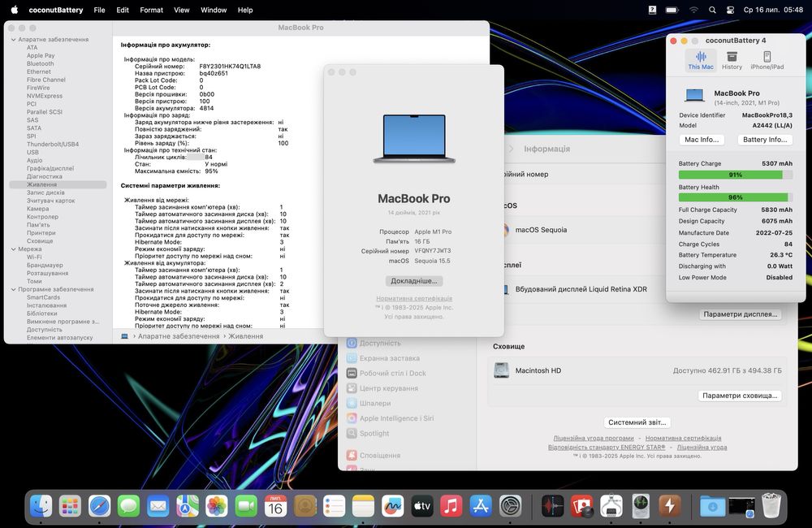Open Control Center in the menu bar

(x=730, y=10)
